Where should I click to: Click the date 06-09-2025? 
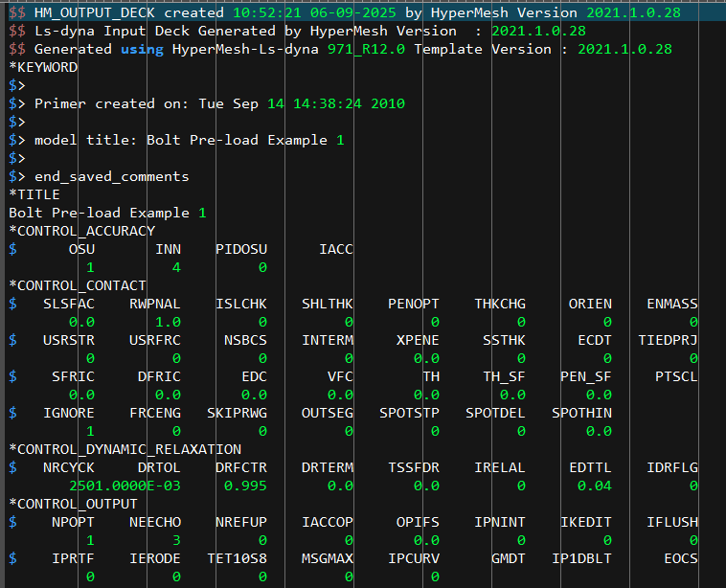pyautogui.click(x=353, y=12)
